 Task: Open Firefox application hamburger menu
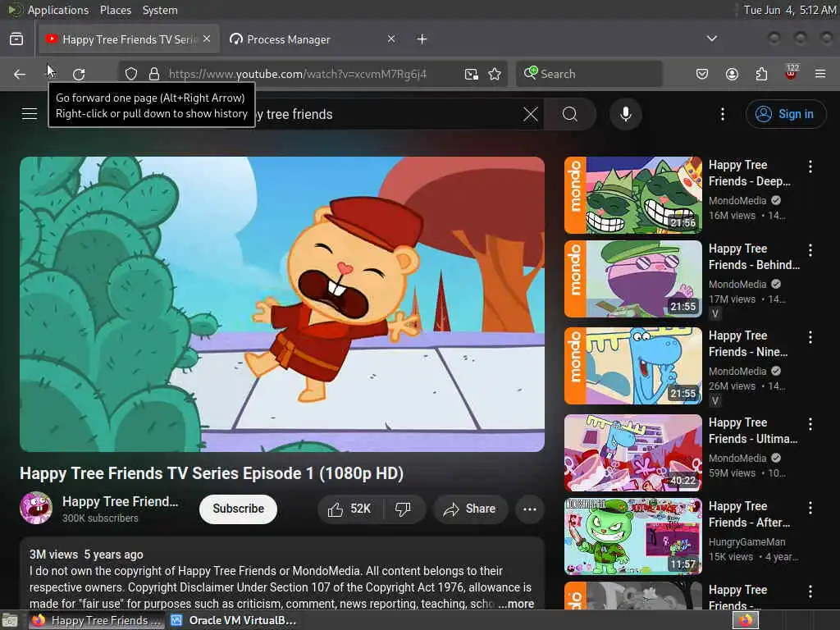820,74
